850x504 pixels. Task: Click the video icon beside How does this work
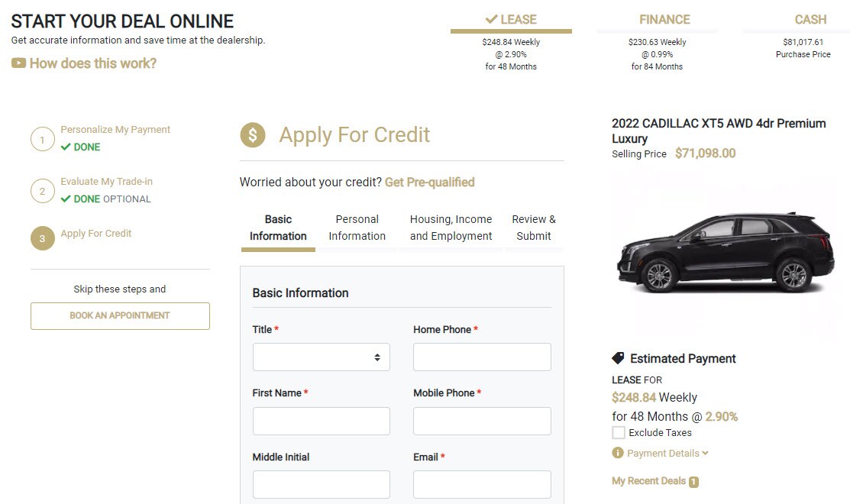18,63
